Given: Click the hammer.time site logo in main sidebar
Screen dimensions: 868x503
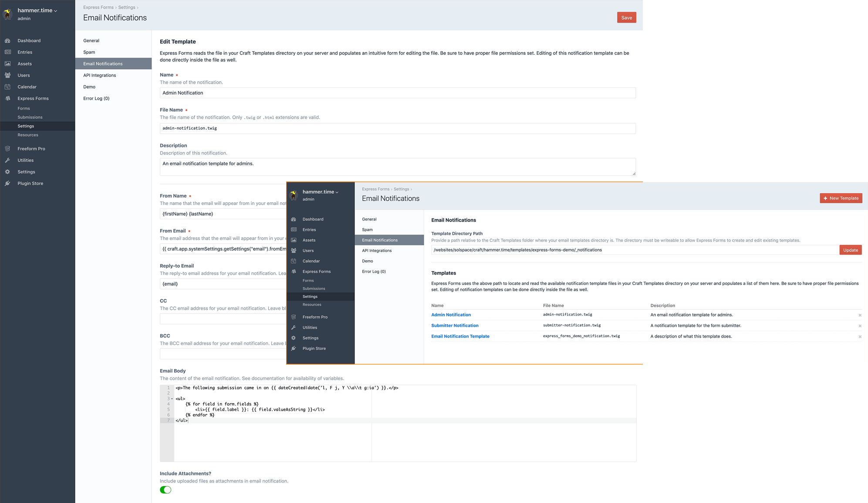Looking at the screenshot, I should tap(7, 14).
